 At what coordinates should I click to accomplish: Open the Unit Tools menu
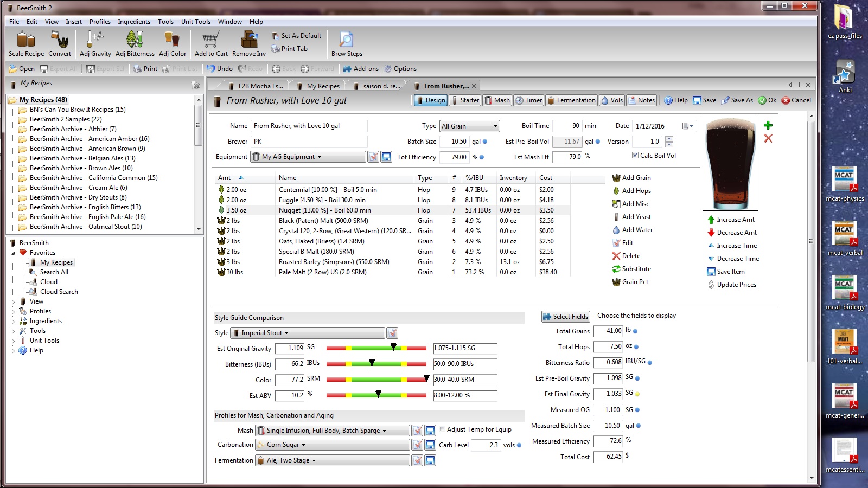coord(195,22)
